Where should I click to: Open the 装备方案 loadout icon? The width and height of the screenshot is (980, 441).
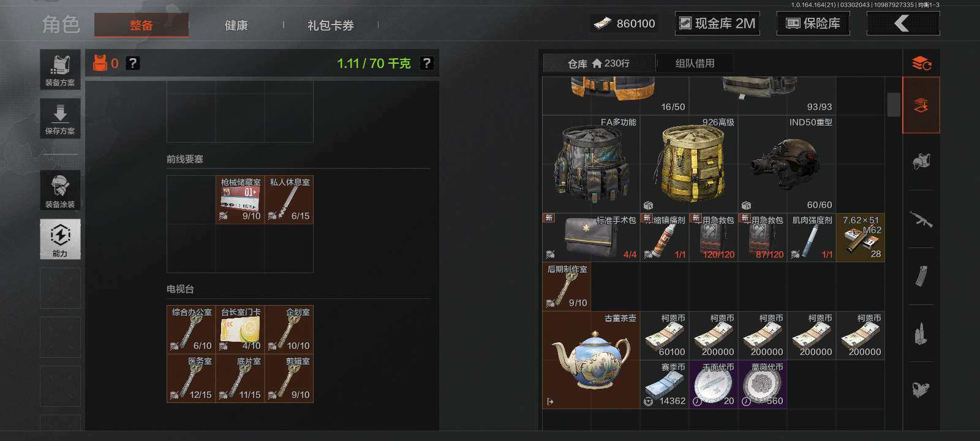point(60,70)
